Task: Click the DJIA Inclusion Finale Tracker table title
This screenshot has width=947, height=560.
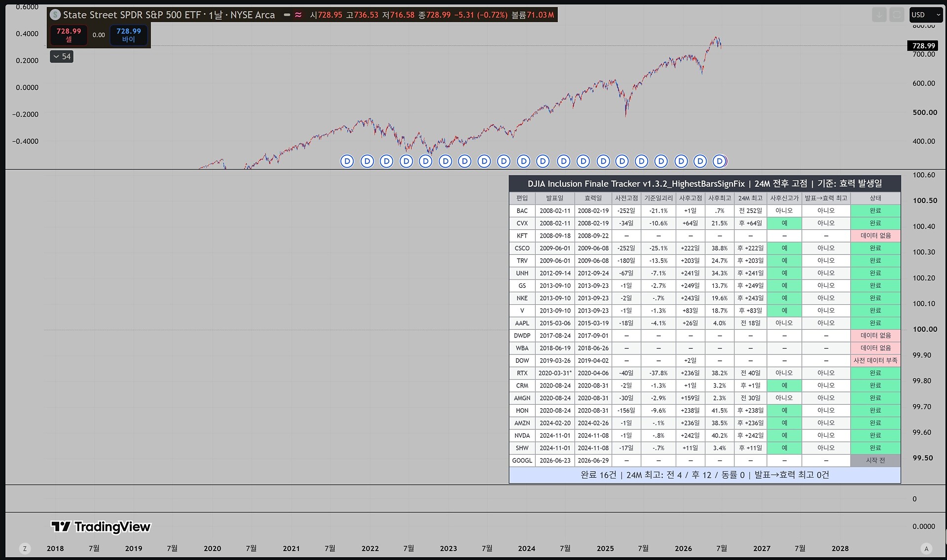Action: pyautogui.click(x=705, y=184)
